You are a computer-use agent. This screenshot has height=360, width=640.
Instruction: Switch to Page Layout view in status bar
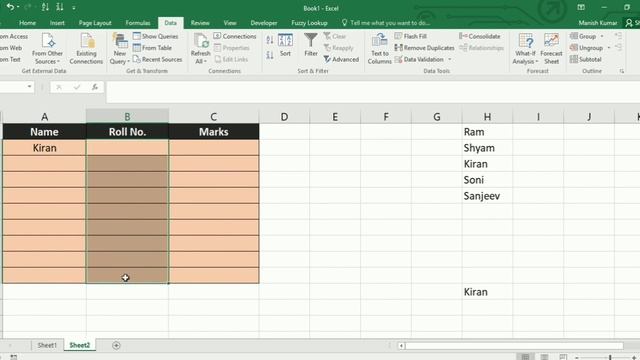[544, 357]
